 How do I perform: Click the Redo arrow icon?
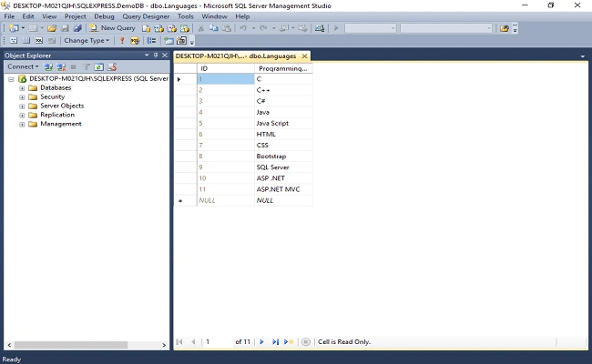[263, 28]
